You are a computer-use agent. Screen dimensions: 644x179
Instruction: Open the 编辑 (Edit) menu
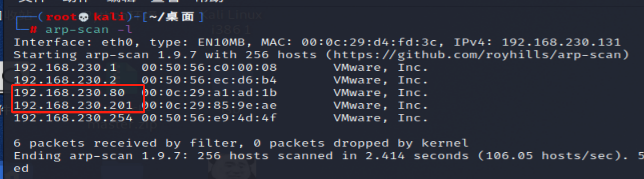click(x=121, y=1)
